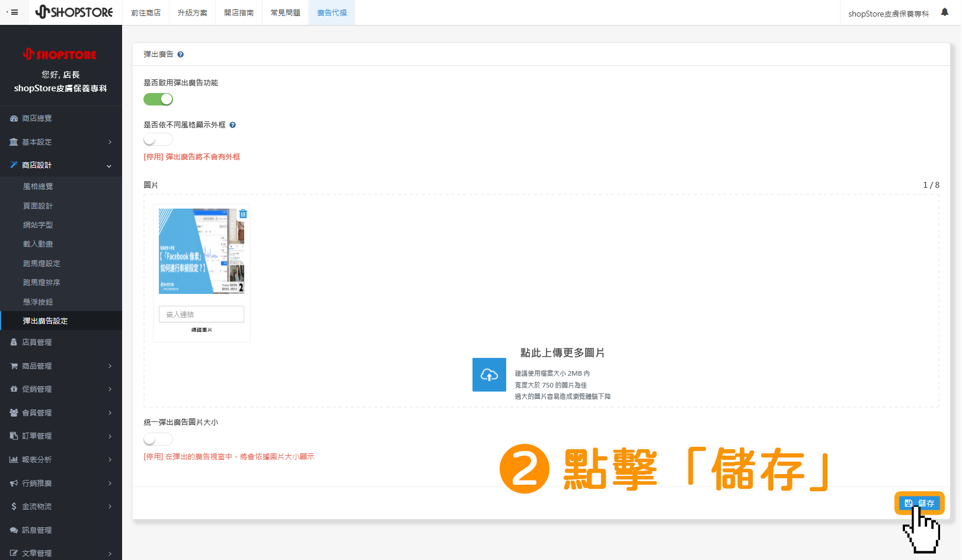Expand the 商品管理 chevron
The image size is (962, 560).
[110, 366]
